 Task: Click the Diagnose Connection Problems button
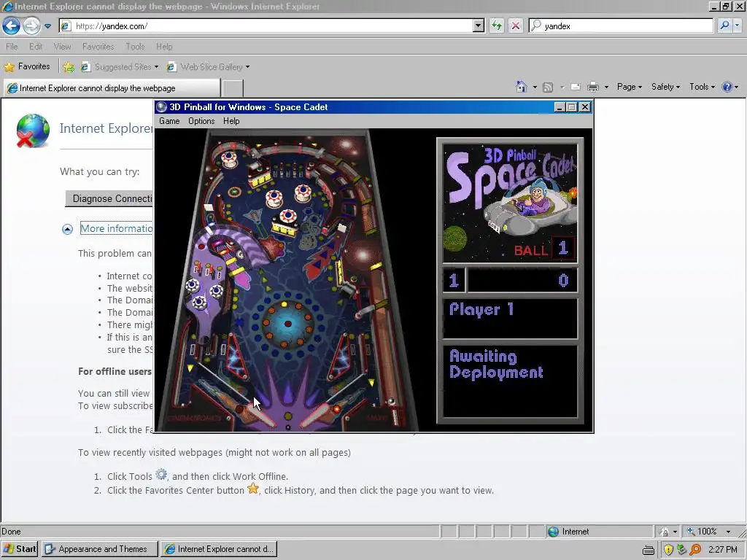(109, 198)
